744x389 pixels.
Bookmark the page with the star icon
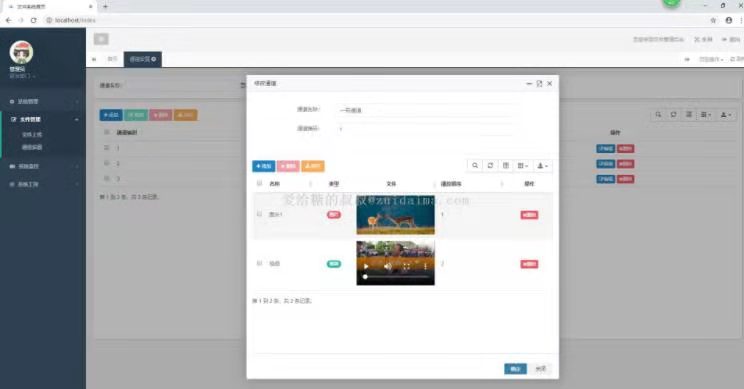[x=713, y=20]
